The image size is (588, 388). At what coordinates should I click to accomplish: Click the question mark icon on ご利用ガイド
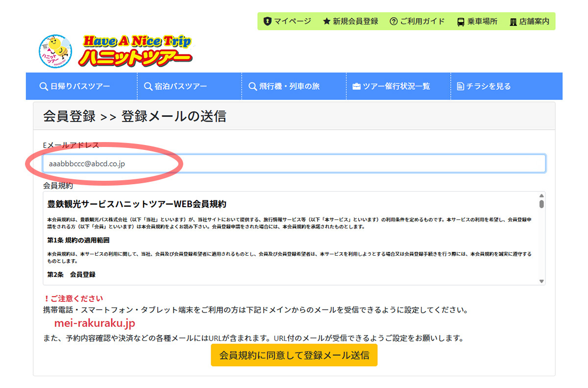pos(393,22)
